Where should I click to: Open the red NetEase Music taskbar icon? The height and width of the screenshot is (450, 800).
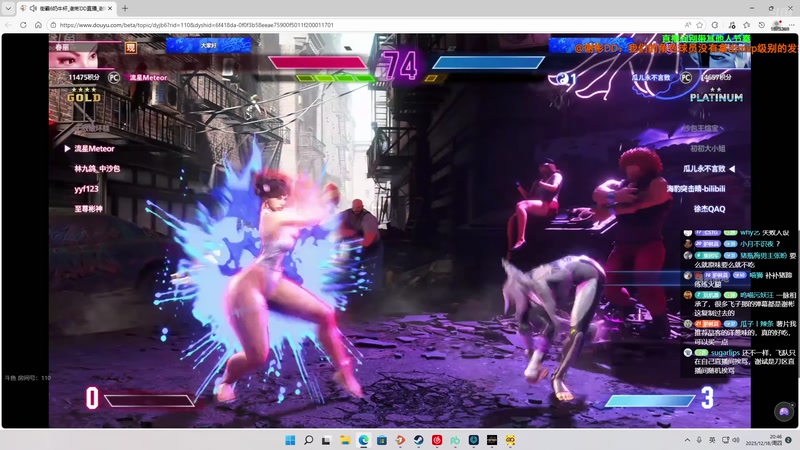(437, 440)
